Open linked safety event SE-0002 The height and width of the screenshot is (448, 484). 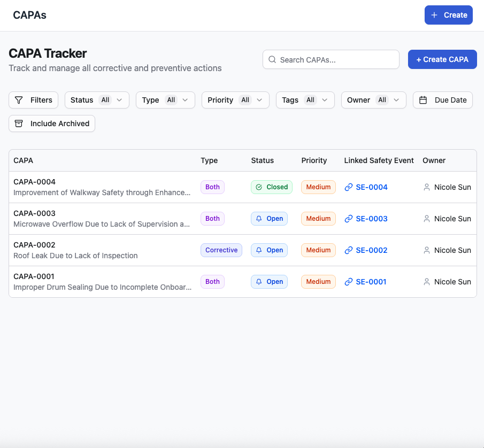[x=371, y=250]
